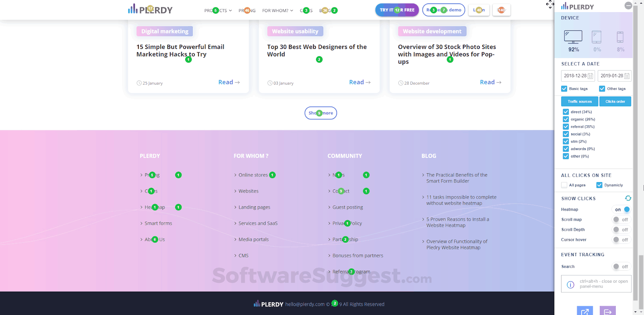644x315 pixels.
Task: Uncheck the referral (35%) traffic source
Action: coord(565,126)
